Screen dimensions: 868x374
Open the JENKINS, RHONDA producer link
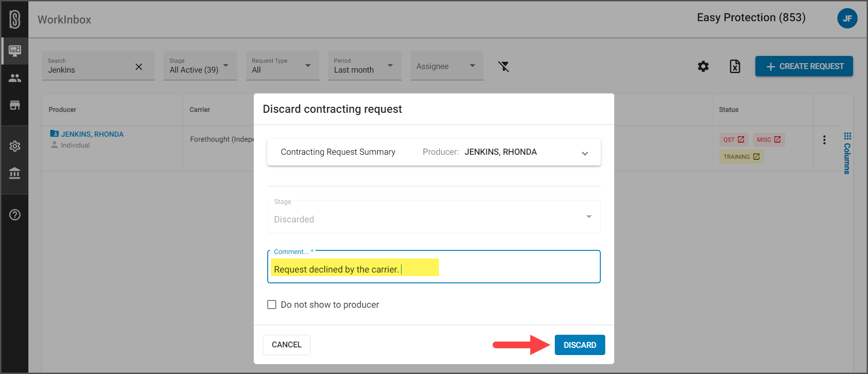pyautogui.click(x=92, y=134)
